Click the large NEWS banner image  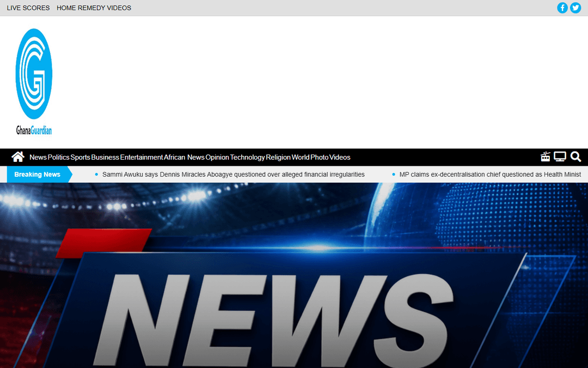[x=294, y=275]
